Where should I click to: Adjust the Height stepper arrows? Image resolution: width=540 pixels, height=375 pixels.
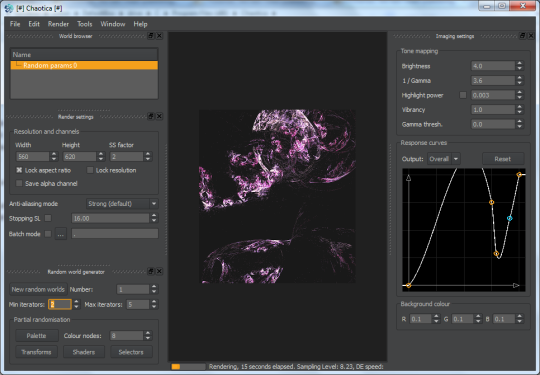click(x=101, y=157)
